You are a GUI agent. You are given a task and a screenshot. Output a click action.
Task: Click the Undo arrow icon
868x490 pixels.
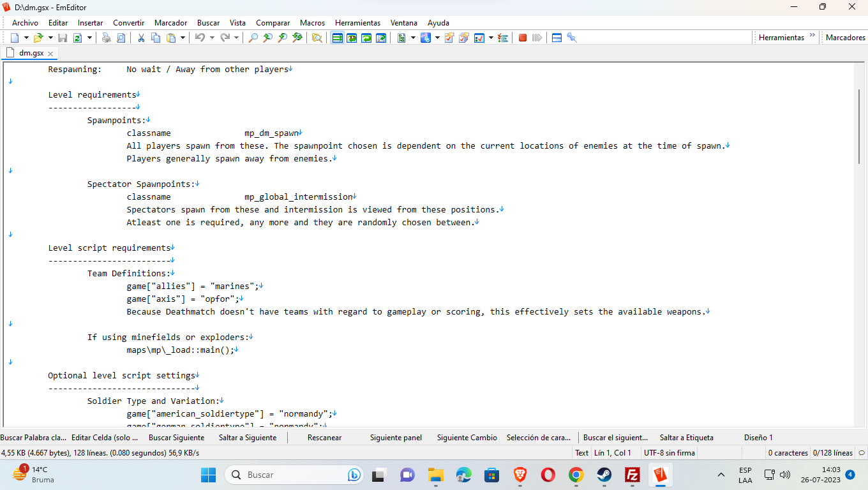200,38
